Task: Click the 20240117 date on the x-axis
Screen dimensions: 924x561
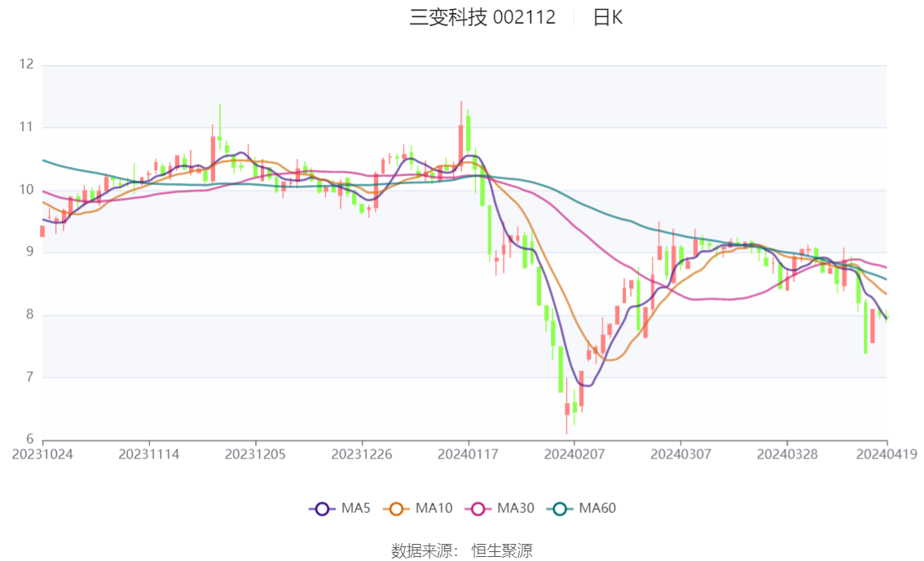Action: (x=468, y=454)
